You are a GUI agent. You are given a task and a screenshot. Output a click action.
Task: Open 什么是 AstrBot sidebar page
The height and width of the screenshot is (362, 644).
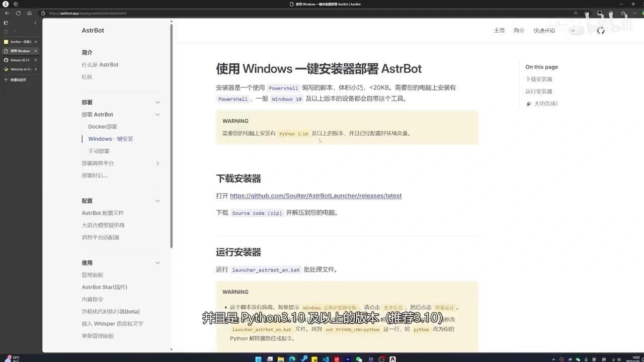click(x=100, y=65)
